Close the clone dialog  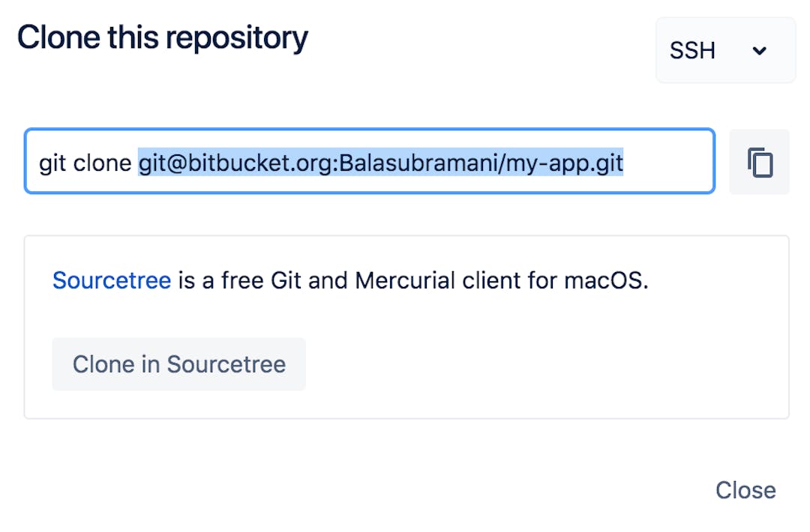point(745,490)
